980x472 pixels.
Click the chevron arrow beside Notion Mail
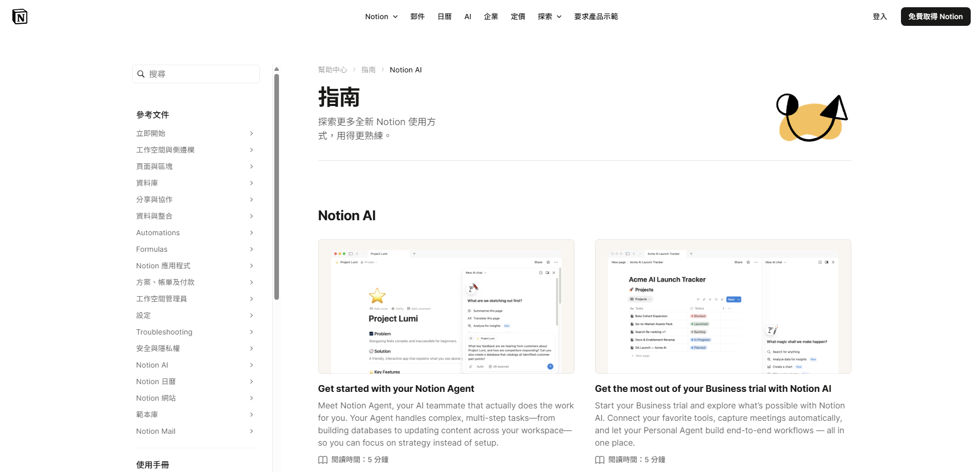click(x=252, y=431)
